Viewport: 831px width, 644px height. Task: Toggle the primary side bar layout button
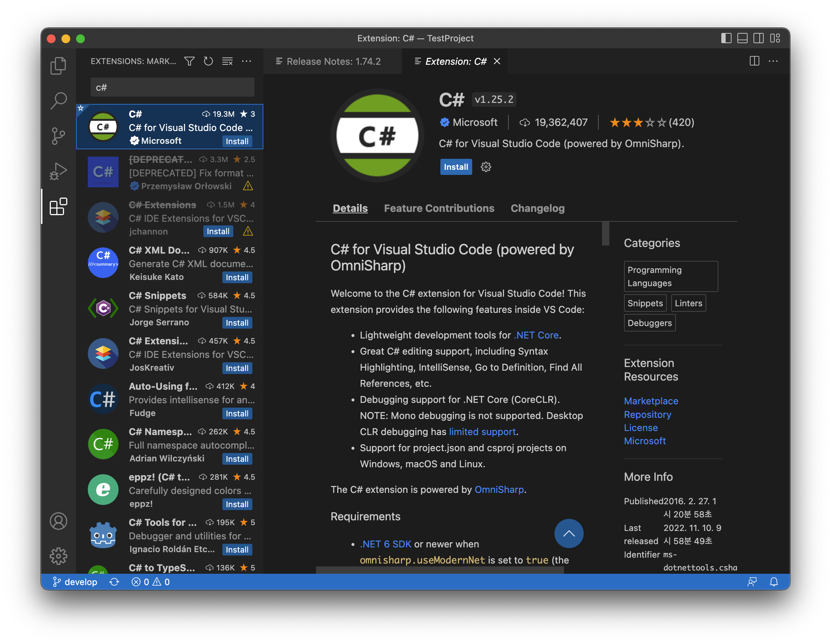click(x=726, y=38)
